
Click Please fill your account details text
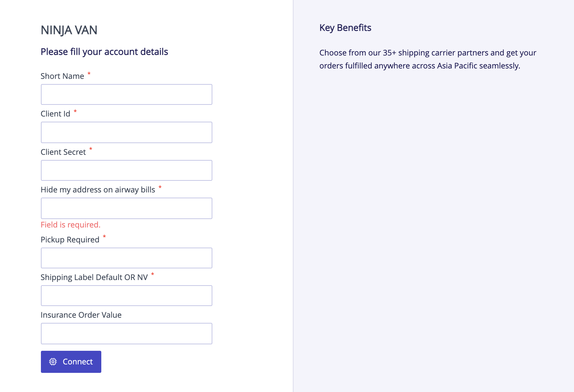[x=104, y=52]
